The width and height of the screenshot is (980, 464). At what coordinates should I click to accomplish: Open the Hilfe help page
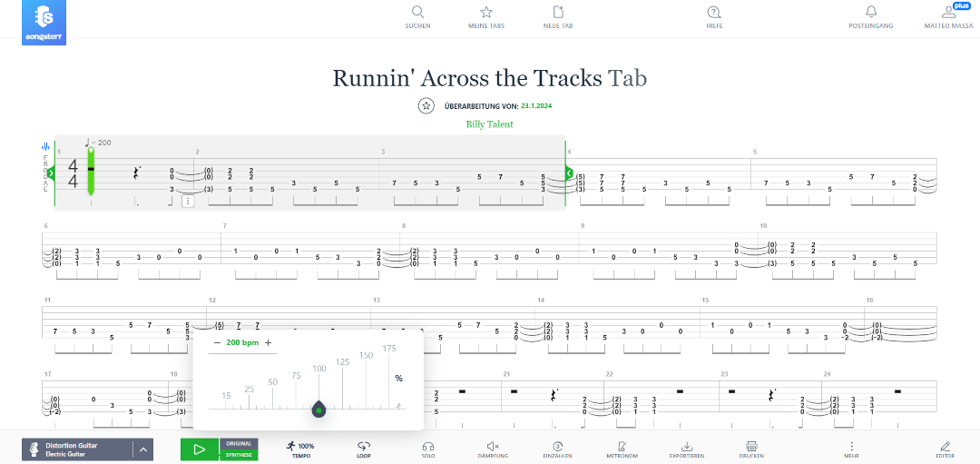(x=714, y=13)
